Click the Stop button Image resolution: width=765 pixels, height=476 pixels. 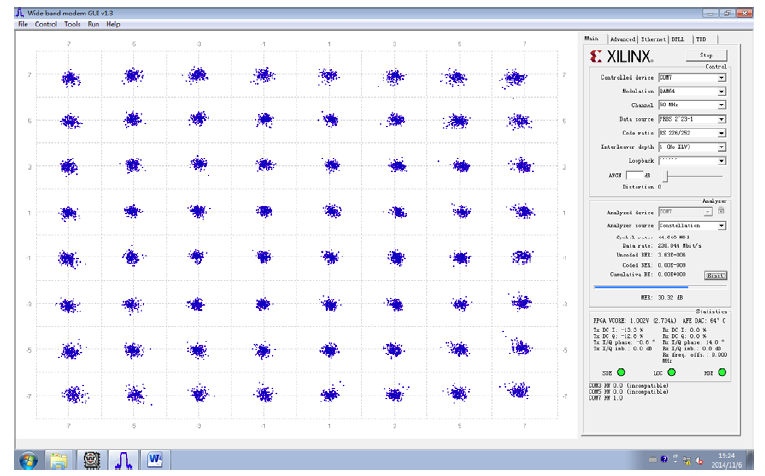point(706,55)
